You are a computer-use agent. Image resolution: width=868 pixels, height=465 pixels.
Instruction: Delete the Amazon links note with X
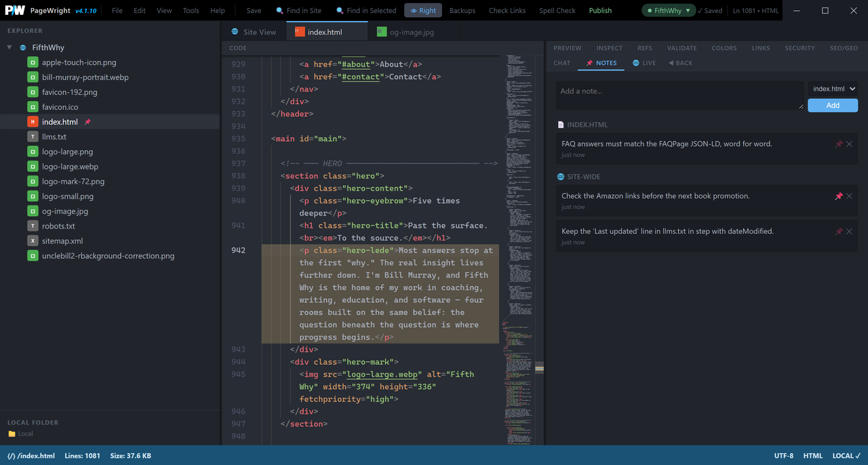coord(849,196)
